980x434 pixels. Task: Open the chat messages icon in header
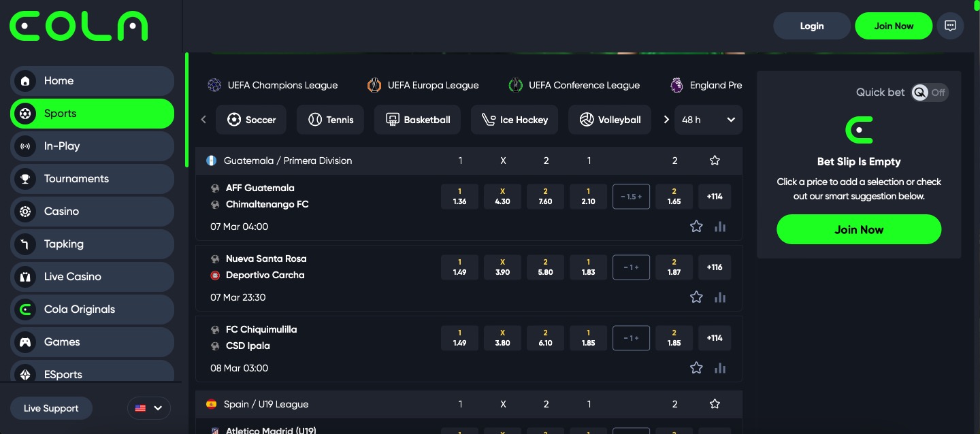950,26
